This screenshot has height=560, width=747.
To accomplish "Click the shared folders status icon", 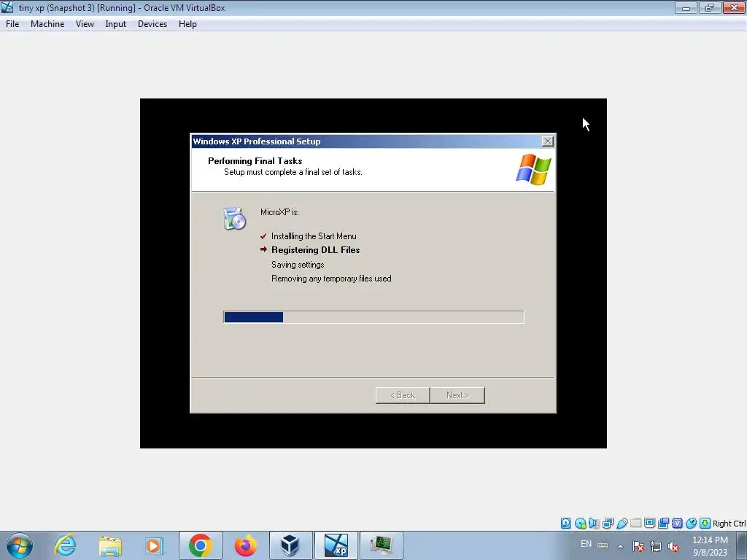I will pos(635,524).
